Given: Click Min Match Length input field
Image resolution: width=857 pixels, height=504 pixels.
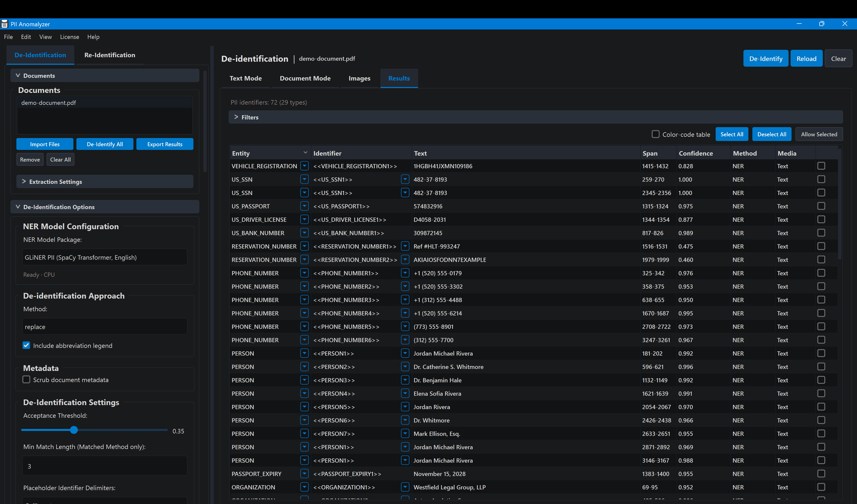Looking at the screenshot, I should [105, 466].
